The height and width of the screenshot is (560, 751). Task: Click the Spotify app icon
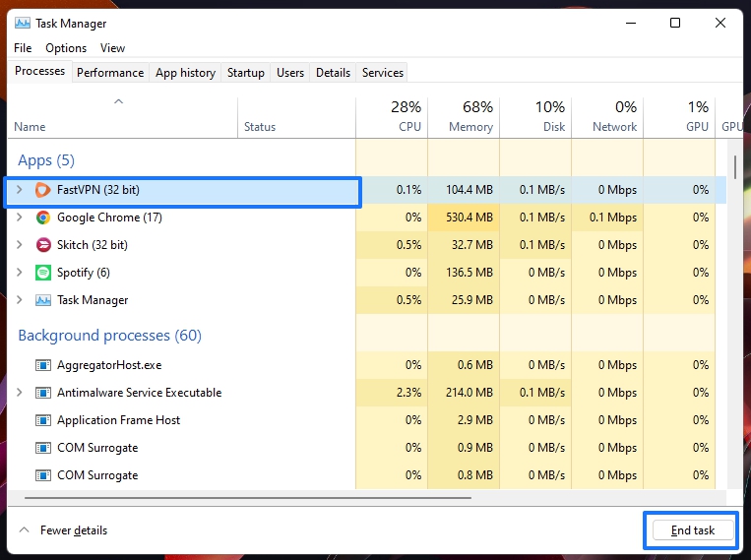click(x=42, y=273)
